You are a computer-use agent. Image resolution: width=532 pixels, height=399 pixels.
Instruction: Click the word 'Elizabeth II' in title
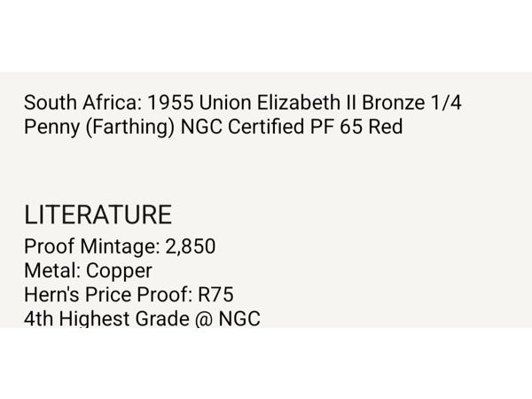pyautogui.click(x=307, y=102)
